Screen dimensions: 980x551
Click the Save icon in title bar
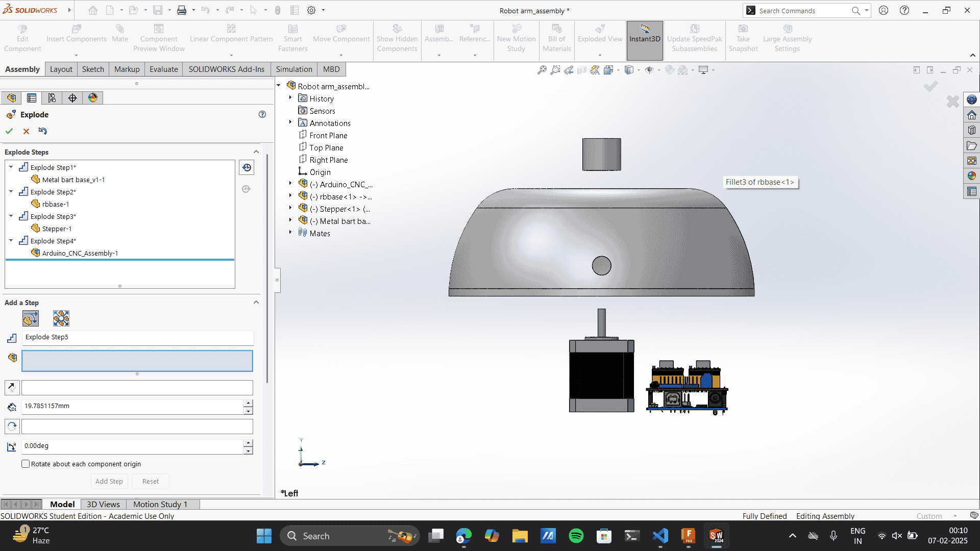point(158,10)
